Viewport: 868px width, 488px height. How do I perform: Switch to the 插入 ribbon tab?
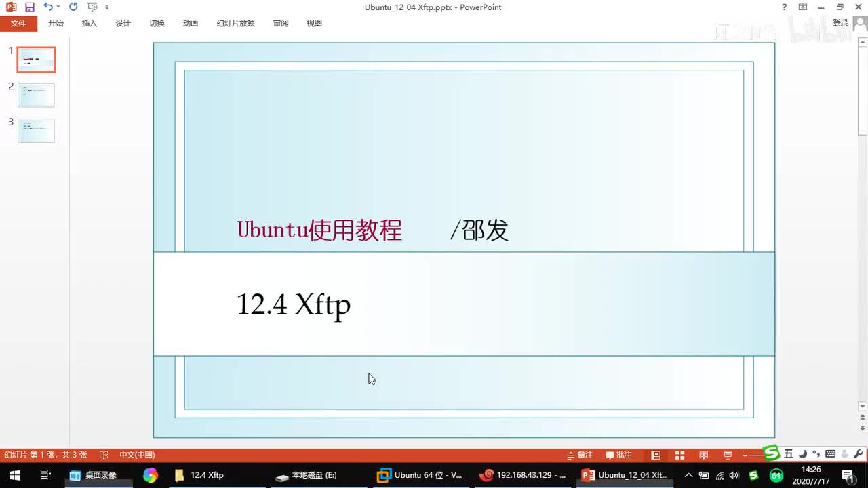pos(90,23)
